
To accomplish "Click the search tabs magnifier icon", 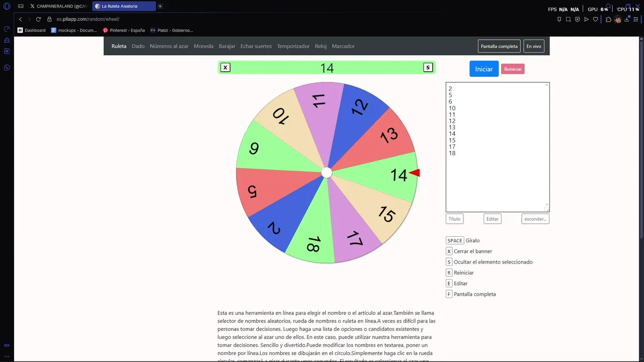I will (x=609, y=7).
